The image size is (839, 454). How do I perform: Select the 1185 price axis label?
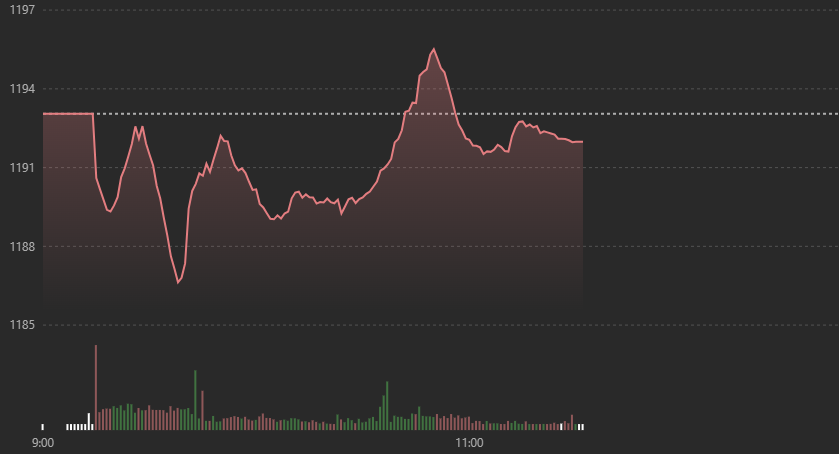coord(22,325)
